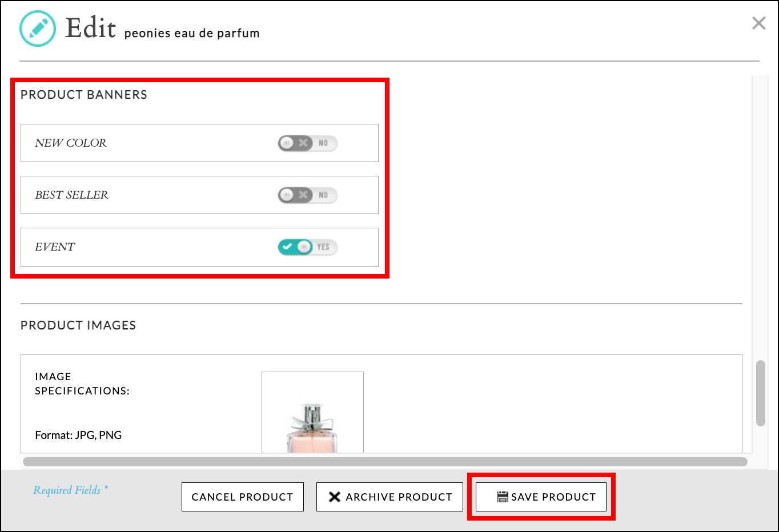Click the X icon on Archive Product

tap(335, 497)
